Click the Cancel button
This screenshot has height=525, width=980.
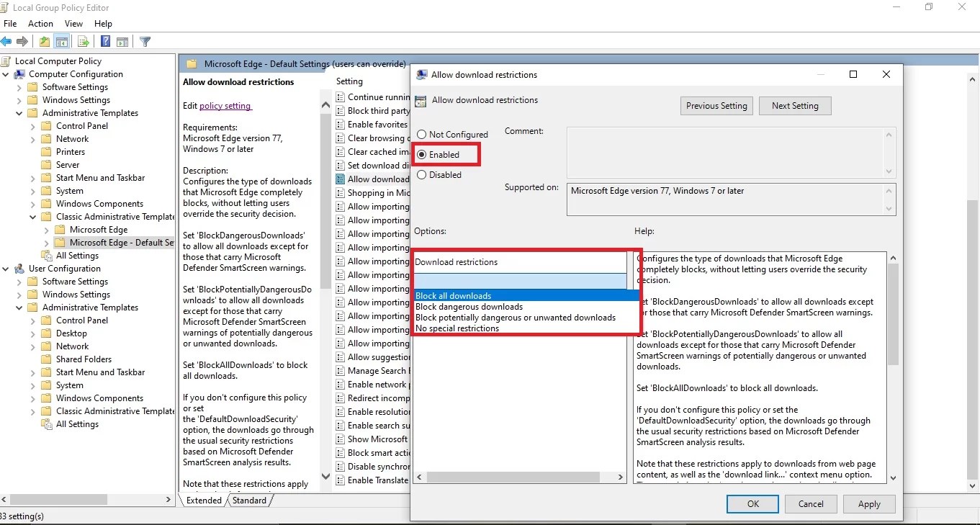(811, 504)
